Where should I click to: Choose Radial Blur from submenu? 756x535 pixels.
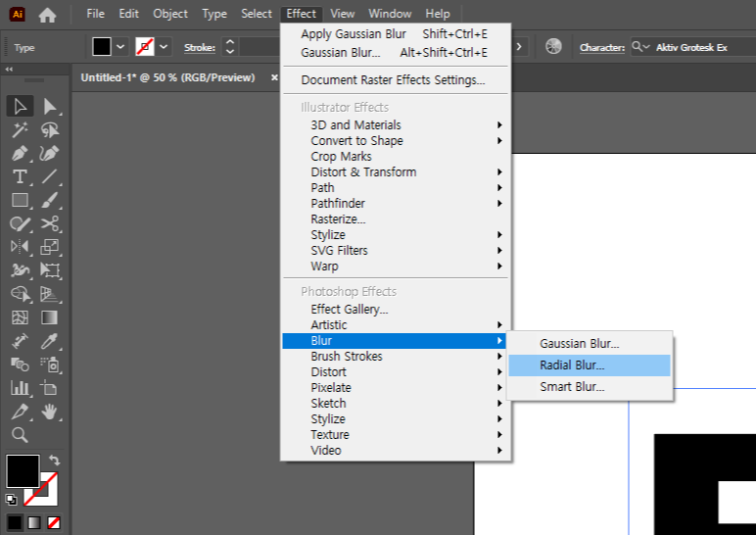[590, 365]
